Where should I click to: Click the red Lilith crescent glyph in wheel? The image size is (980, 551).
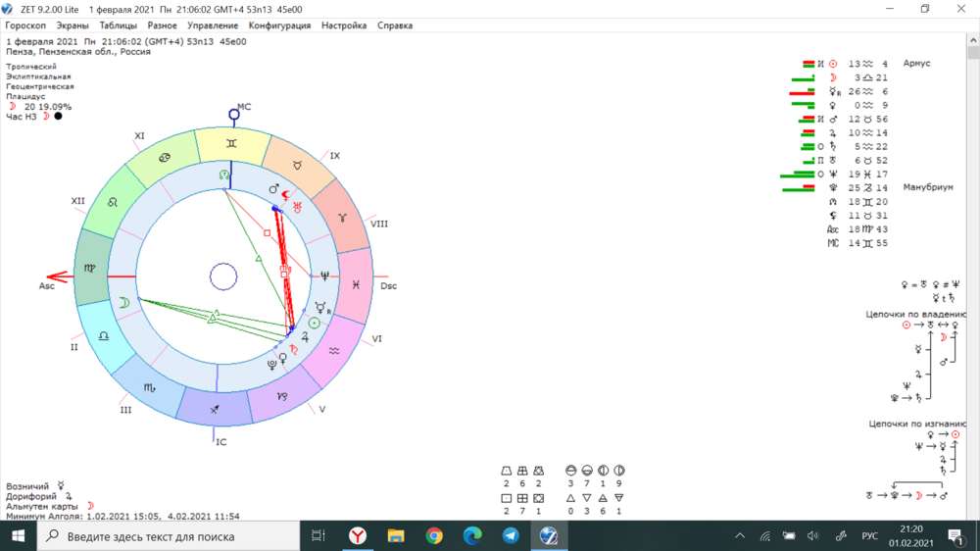[285, 195]
